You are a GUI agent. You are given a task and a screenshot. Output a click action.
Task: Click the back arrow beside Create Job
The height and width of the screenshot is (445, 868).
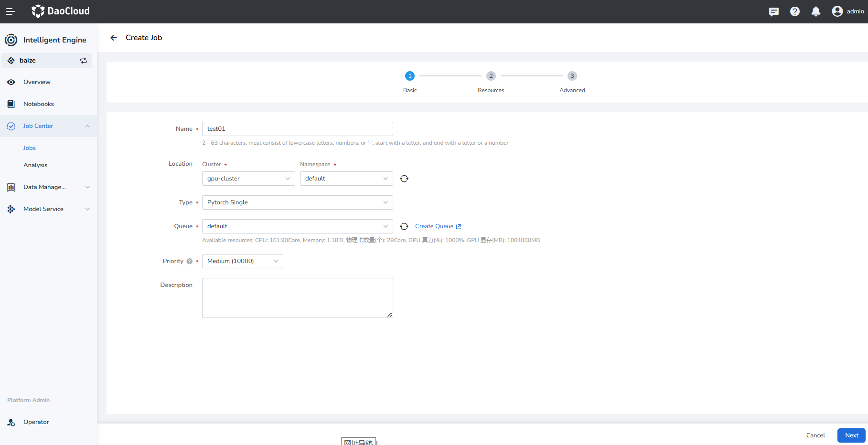114,38
